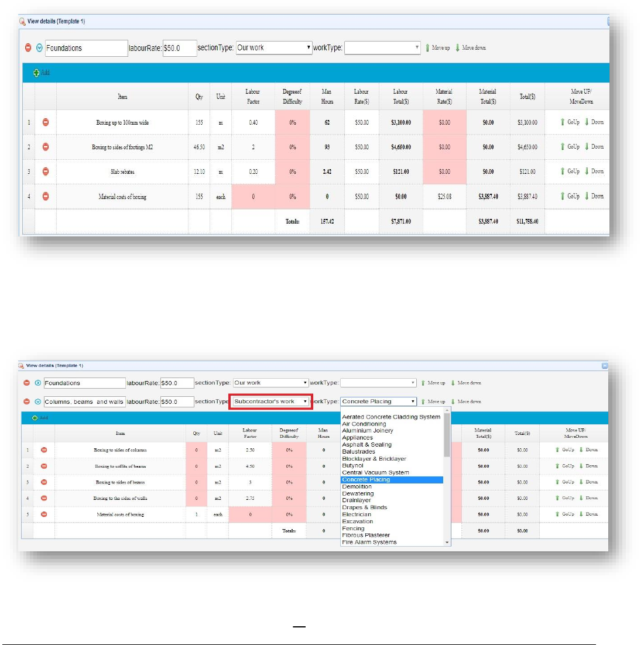The width and height of the screenshot is (644, 645).
Task: Move 'Boxing to sides of footings M2' up
Action: coord(570,147)
